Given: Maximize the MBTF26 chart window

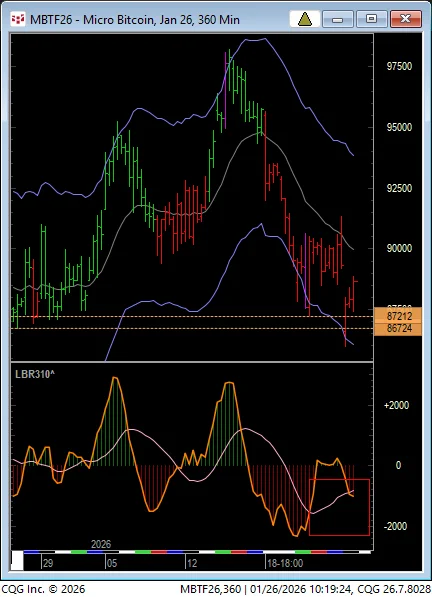Looking at the screenshot, I should click(371, 19).
